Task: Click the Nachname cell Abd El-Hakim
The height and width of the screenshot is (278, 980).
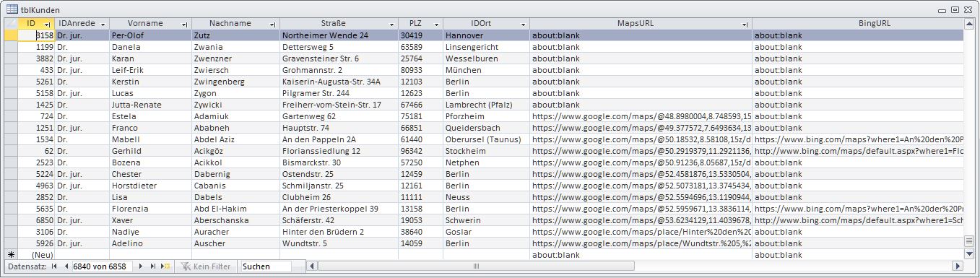Action: point(235,209)
